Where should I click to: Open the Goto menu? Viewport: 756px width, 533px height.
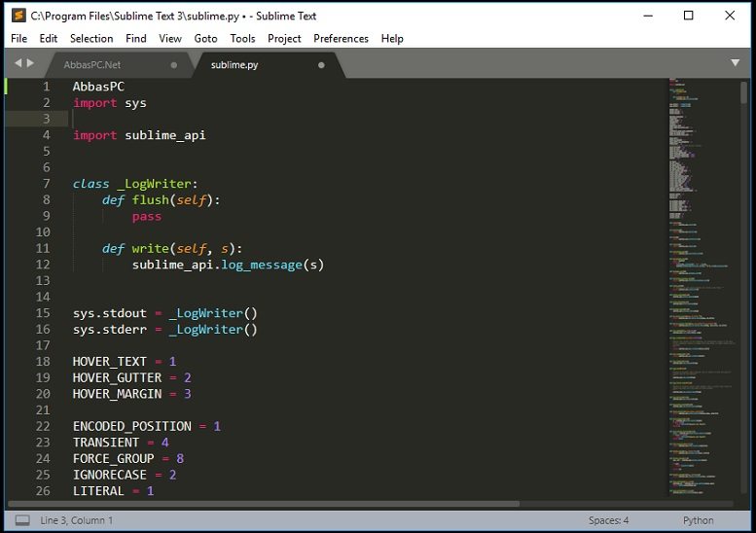pos(206,39)
